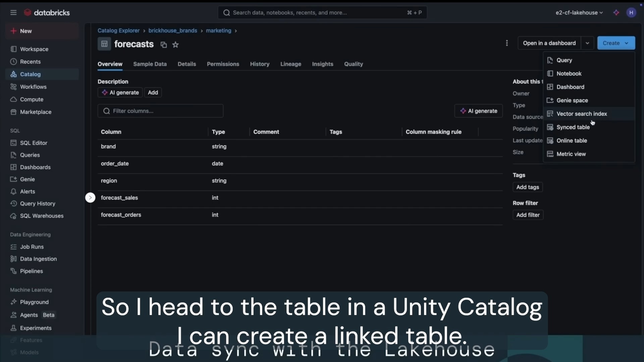Open Experiments in the sidebar

[42, 328]
